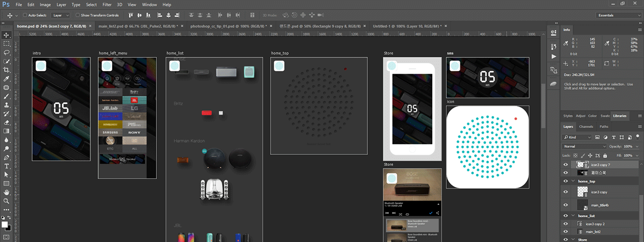Select the Move tool in the toolbox
Screen dimensions: 644x242
tap(7, 35)
